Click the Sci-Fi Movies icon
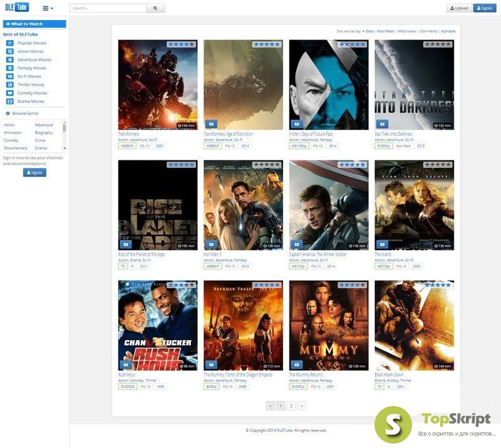 pos(10,76)
